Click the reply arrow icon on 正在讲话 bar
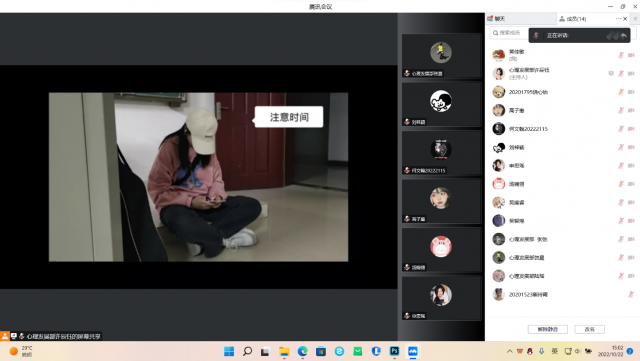 (624, 36)
